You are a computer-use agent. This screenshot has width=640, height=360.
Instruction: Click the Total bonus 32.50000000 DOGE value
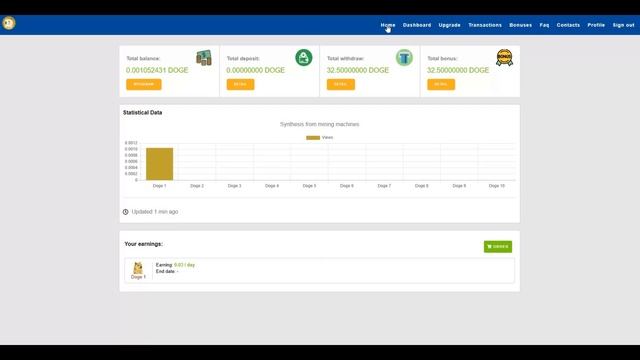click(x=458, y=70)
